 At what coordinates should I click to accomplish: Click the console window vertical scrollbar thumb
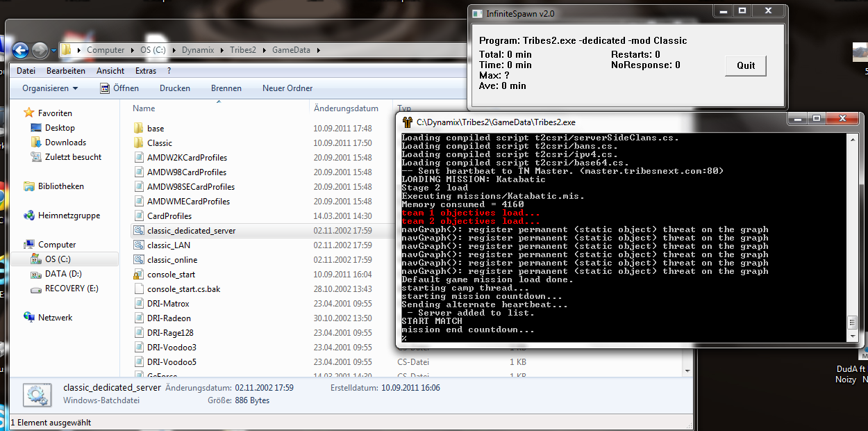pyautogui.click(x=854, y=322)
